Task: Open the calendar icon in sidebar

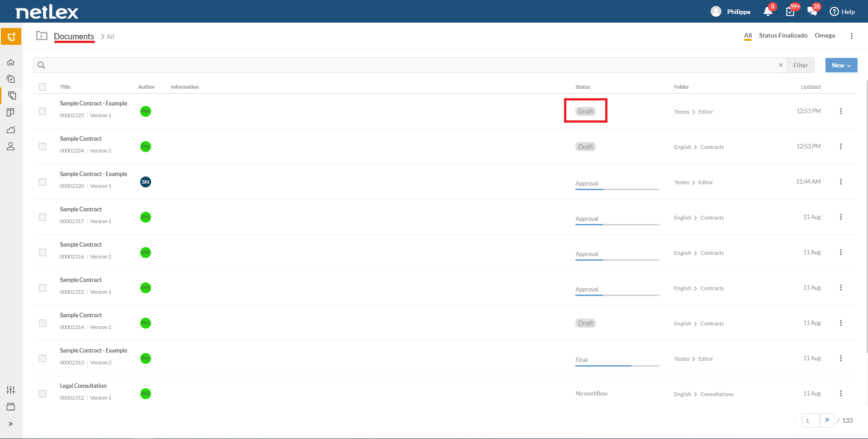Action: (x=11, y=406)
